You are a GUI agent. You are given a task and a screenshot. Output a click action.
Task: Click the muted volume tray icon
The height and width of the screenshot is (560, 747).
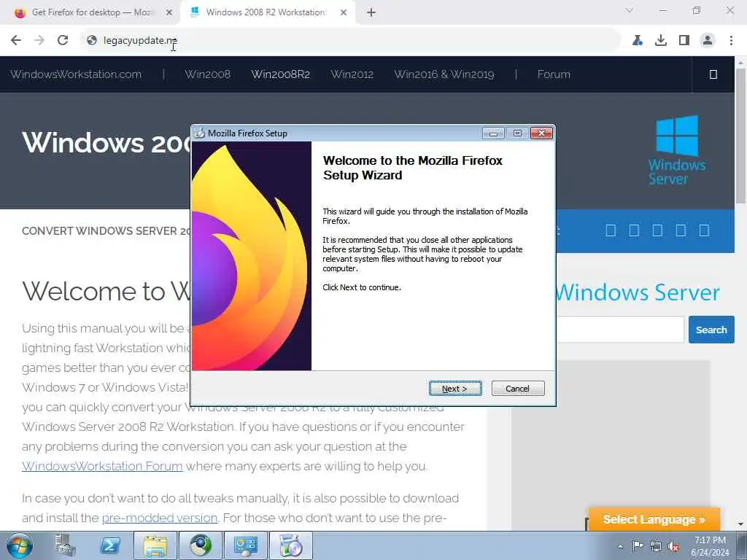click(673, 546)
